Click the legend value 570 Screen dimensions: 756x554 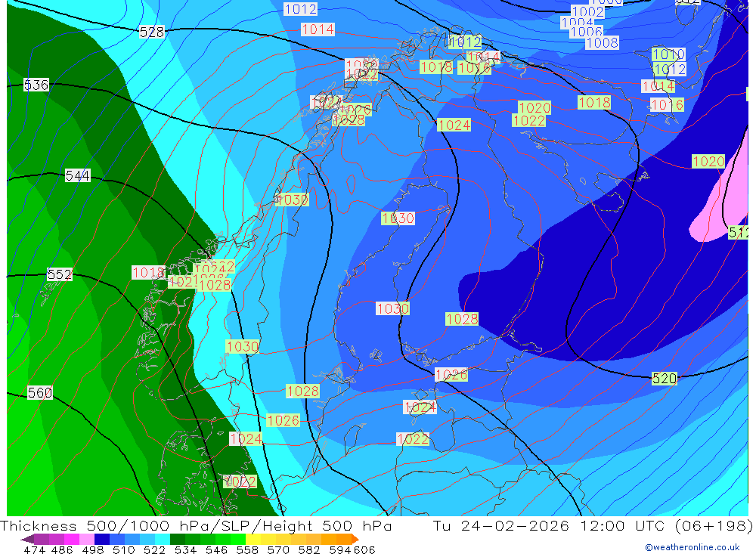pos(278,549)
